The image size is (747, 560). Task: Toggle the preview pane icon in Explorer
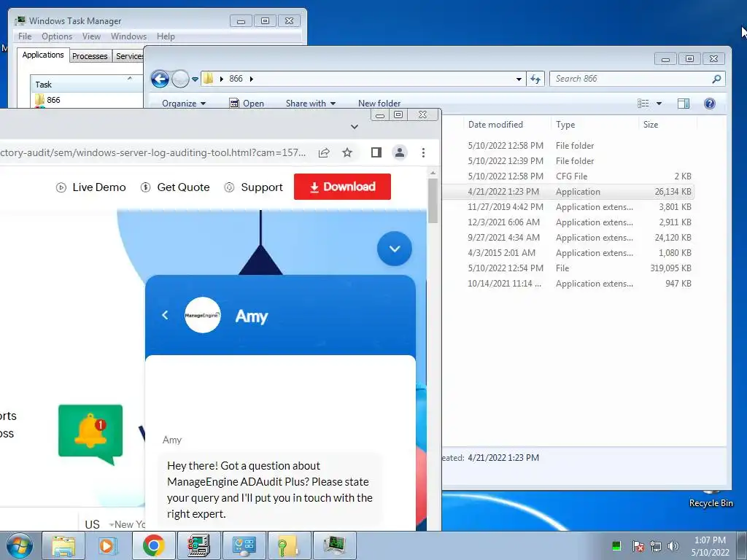click(x=684, y=104)
